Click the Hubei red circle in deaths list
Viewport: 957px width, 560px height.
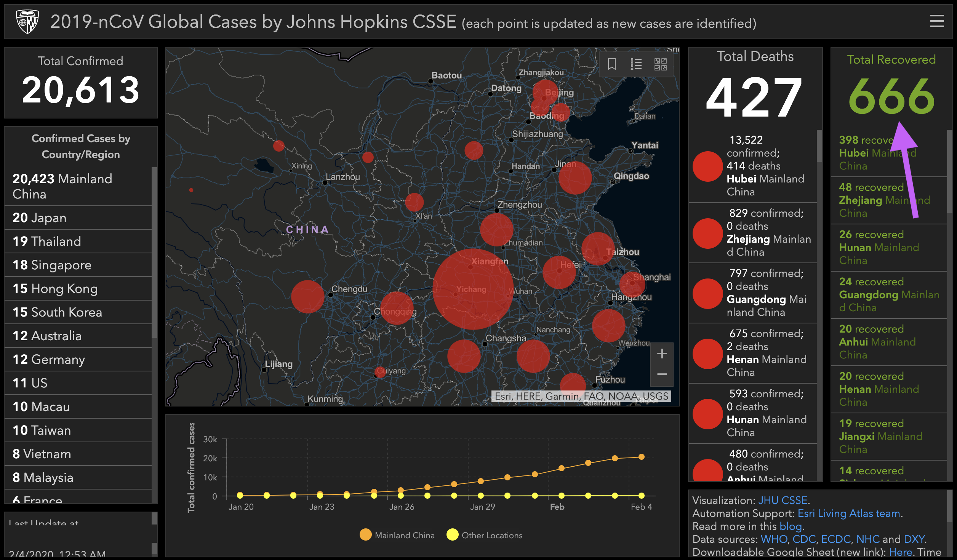click(x=708, y=166)
